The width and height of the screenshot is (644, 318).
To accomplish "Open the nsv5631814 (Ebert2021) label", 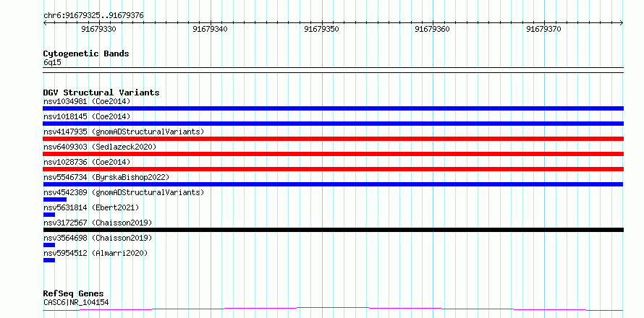I will point(91,207).
